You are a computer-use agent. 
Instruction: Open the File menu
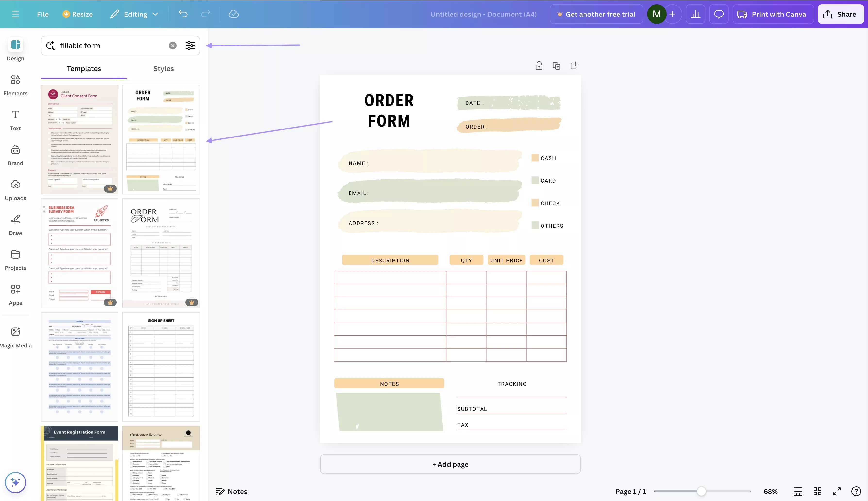pyautogui.click(x=42, y=14)
